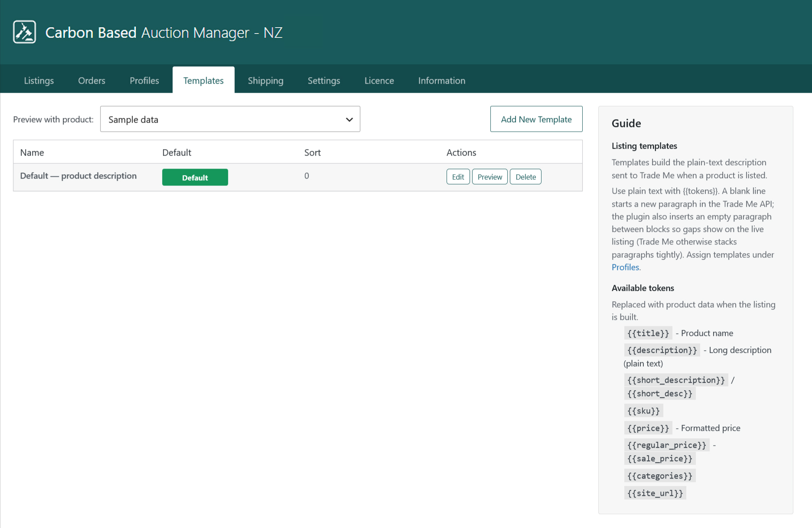Click the {{short_desc}} token
Viewport: 812px width, 528px height.
click(660, 393)
